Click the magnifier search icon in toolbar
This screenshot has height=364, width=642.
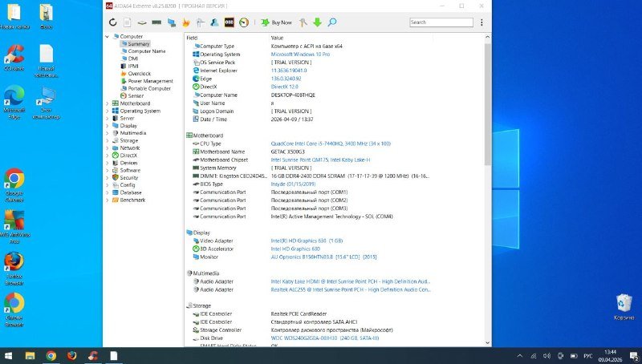pos(331,22)
